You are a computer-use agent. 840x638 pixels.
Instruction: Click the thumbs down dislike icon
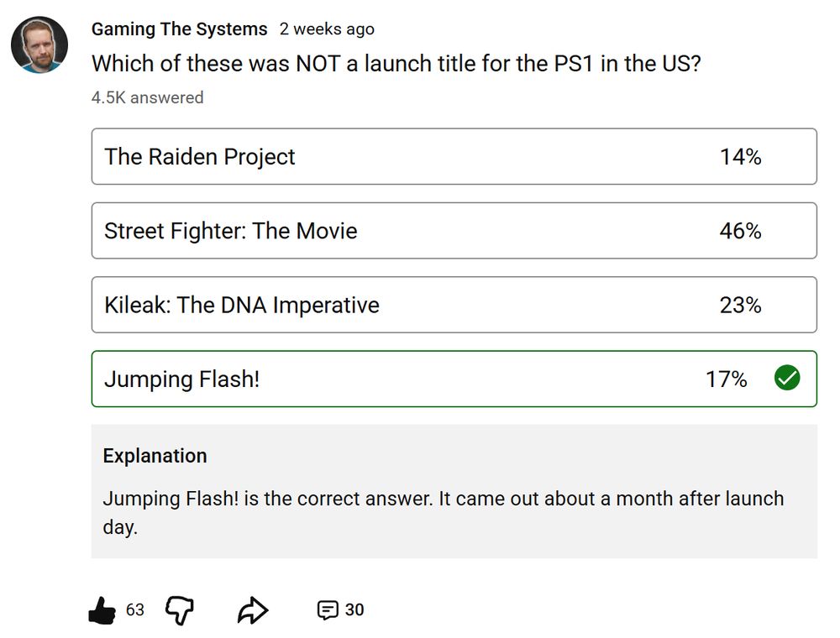click(x=179, y=610)
